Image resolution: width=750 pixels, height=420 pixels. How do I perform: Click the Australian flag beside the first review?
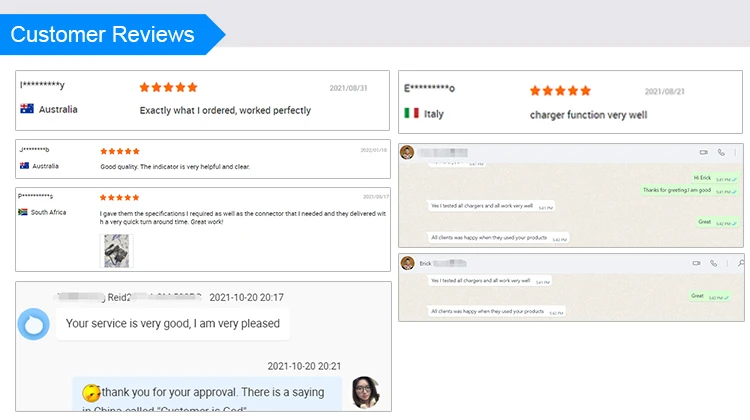[x=27, y=109]
